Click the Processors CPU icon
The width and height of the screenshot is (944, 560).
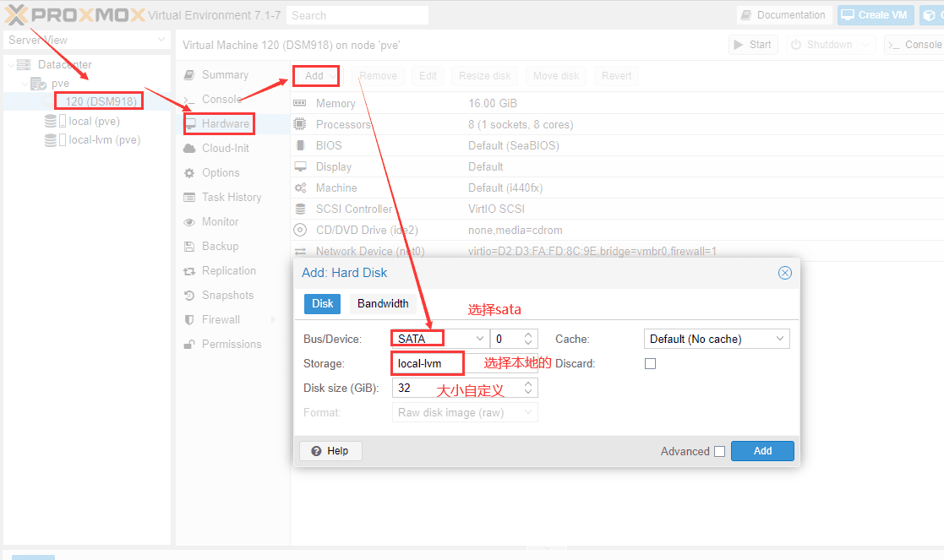click(x=300, y=124)
